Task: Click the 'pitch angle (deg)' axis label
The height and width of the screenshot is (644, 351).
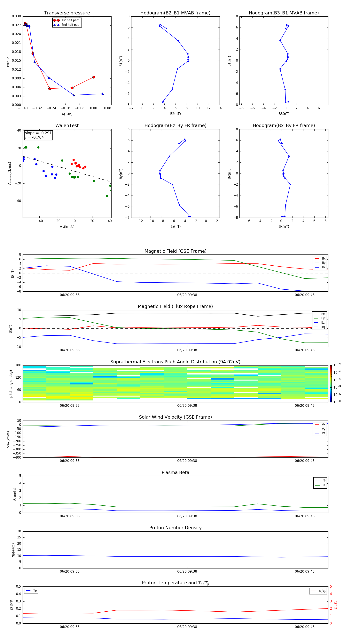Action: (x=11, y=384)
